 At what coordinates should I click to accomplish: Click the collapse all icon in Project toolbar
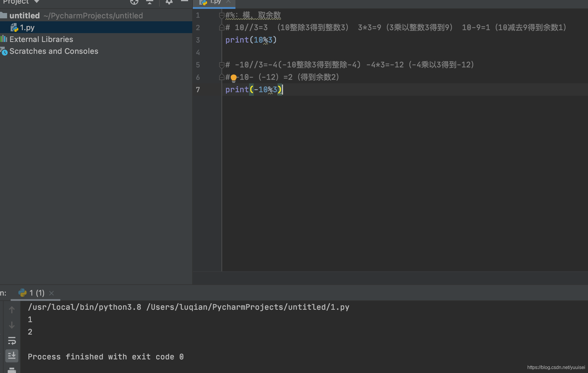(x=150, y=2)
